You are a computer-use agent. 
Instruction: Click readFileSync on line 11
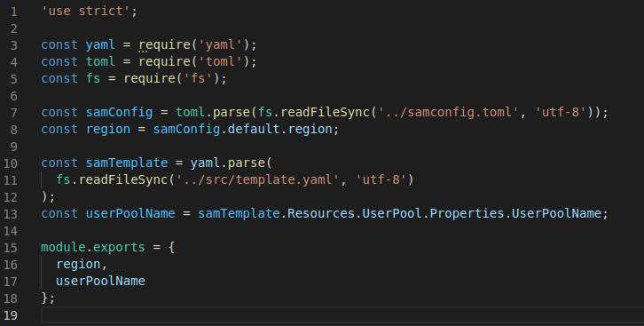point(123,179)
